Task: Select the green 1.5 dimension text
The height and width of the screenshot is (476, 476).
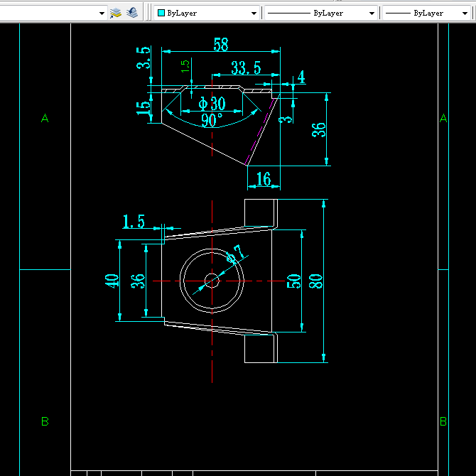Action: (185, 66)
